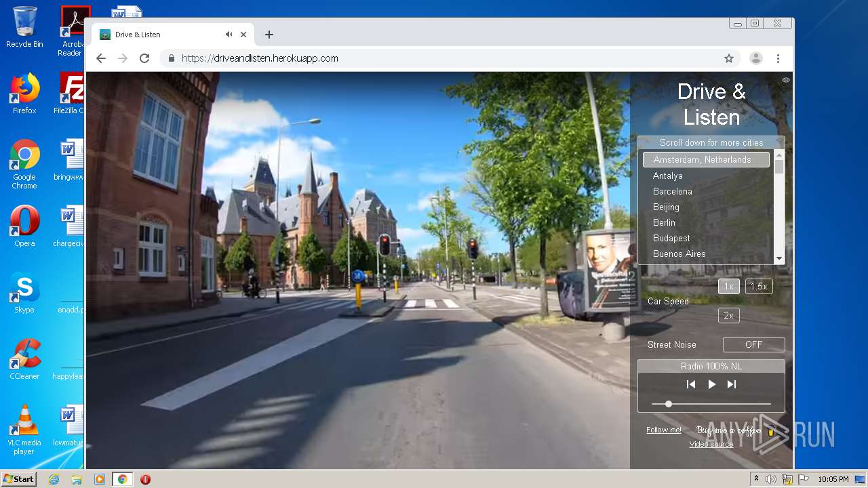View site info via padlock icon

click(172, 58)
